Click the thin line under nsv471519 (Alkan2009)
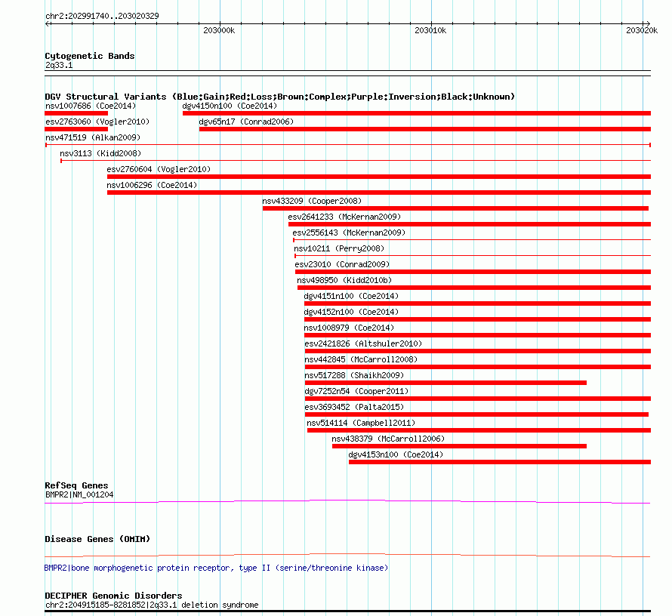 pyautogui.click(x=348, y=145)
